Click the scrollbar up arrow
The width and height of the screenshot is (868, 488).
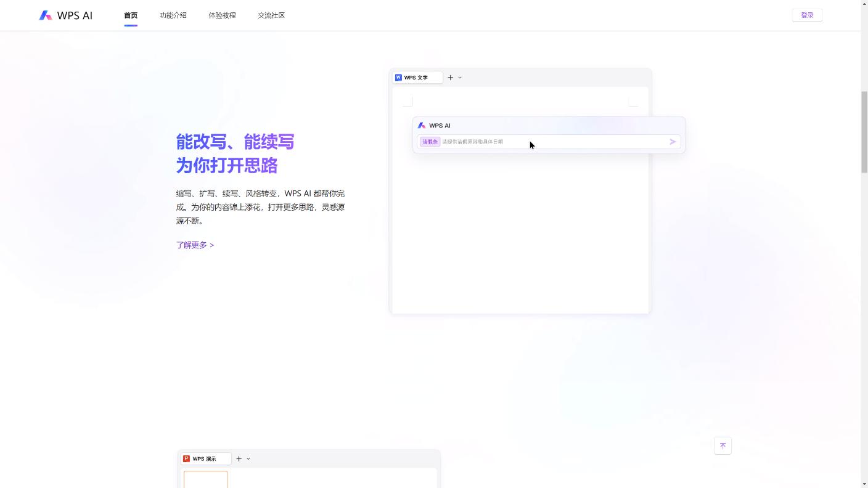pos(864,4)
